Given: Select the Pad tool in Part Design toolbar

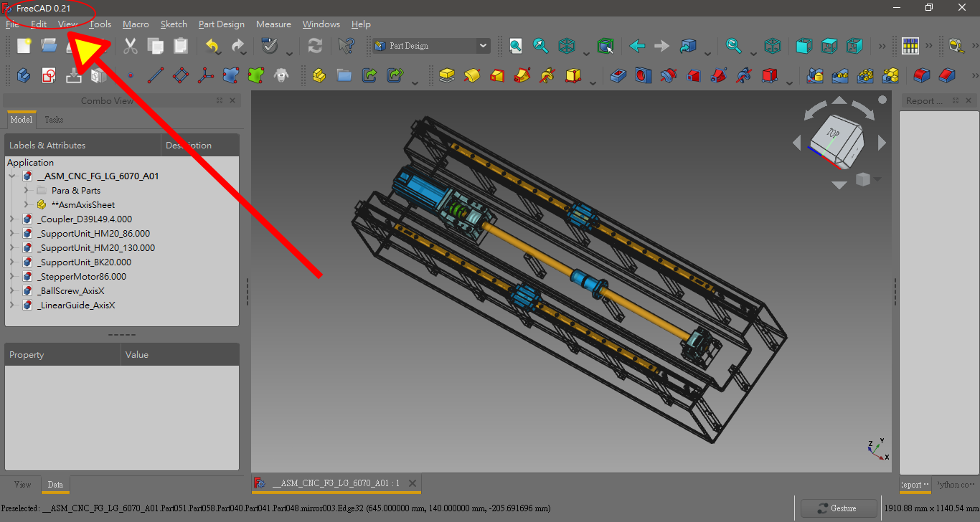Looking at the screenshot, I should pos(447,75).
